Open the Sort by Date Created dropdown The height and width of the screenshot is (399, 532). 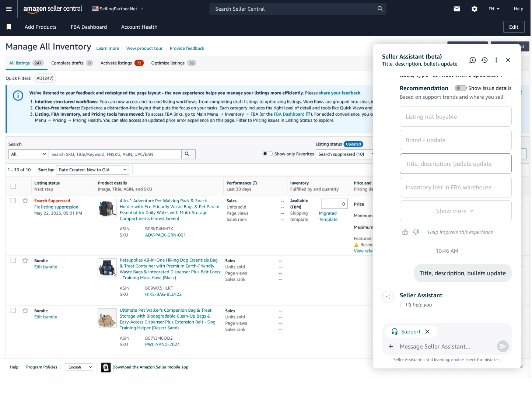pos(92,170)
